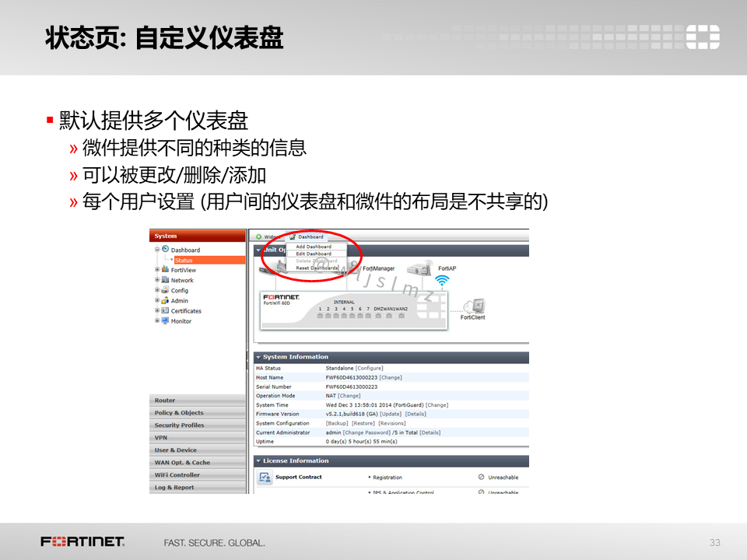Image resolution: width=747 pixels, height=560 pixels.
Task: Click the Monitor screen icon in the tree
Action: [x=165, y=320]
